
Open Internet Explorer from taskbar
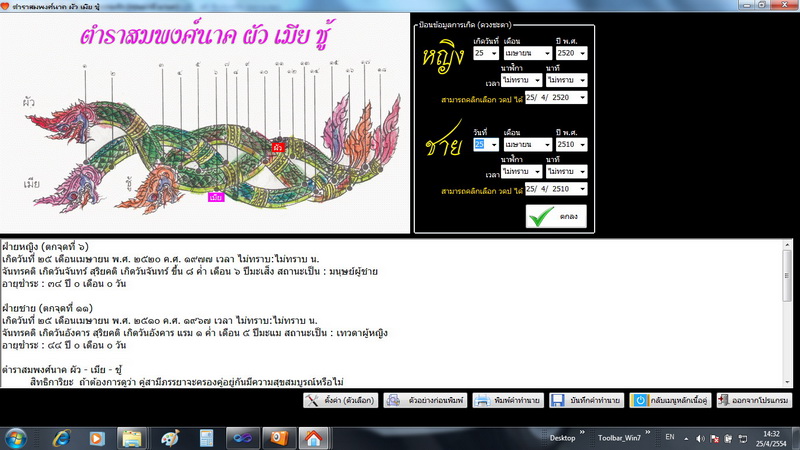[x=62, y=438]
